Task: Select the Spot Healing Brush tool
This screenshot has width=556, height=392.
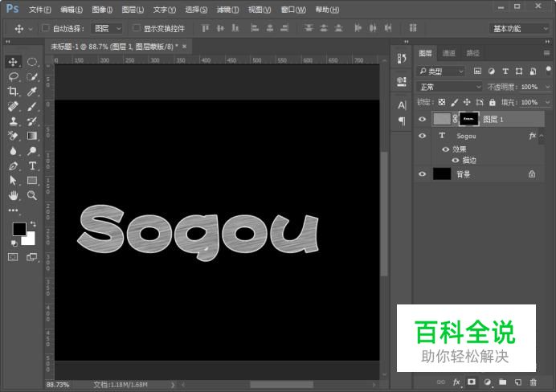Action: coord(13,106)
